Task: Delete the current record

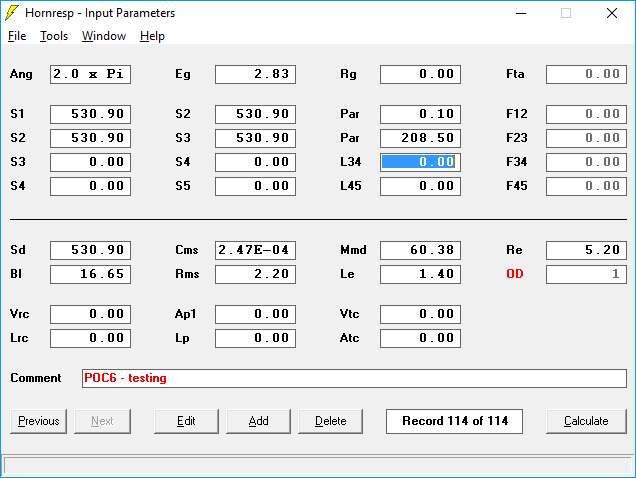Action: [x=330, y=421]
